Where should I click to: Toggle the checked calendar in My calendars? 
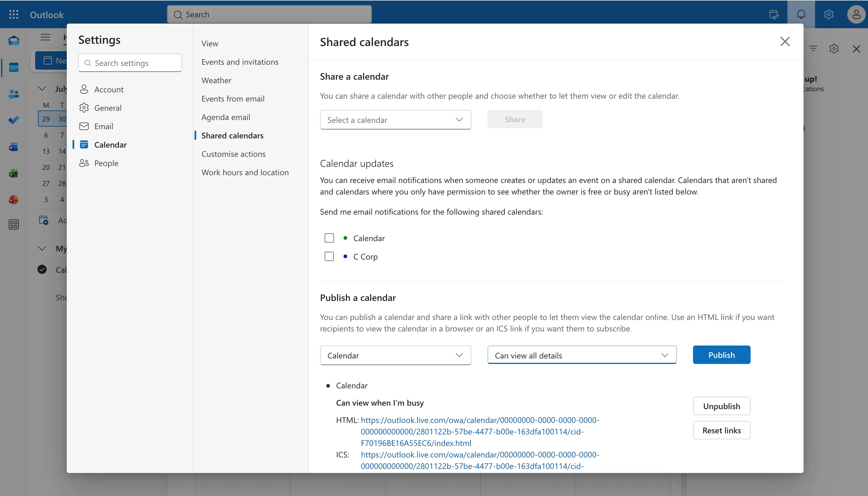[42, 270]
